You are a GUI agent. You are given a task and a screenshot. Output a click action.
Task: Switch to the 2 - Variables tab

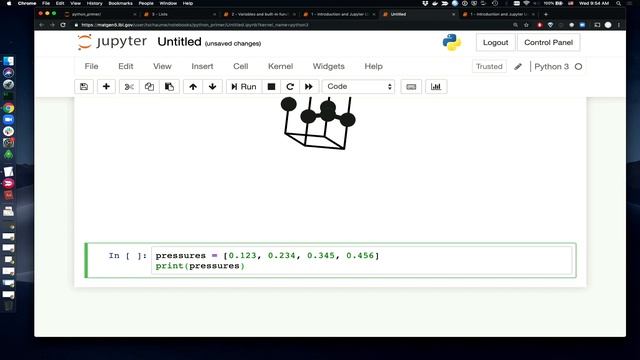point(260,14)
